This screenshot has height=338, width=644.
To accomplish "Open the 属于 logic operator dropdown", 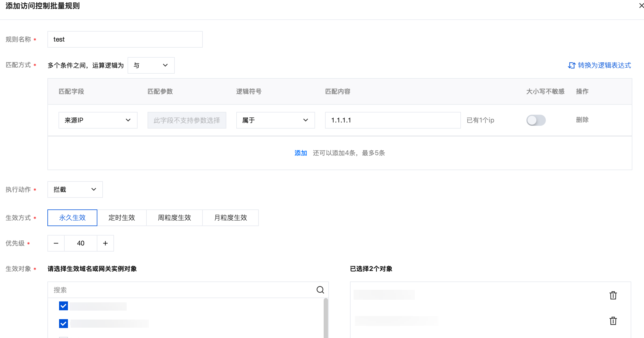I will (275, 120).
